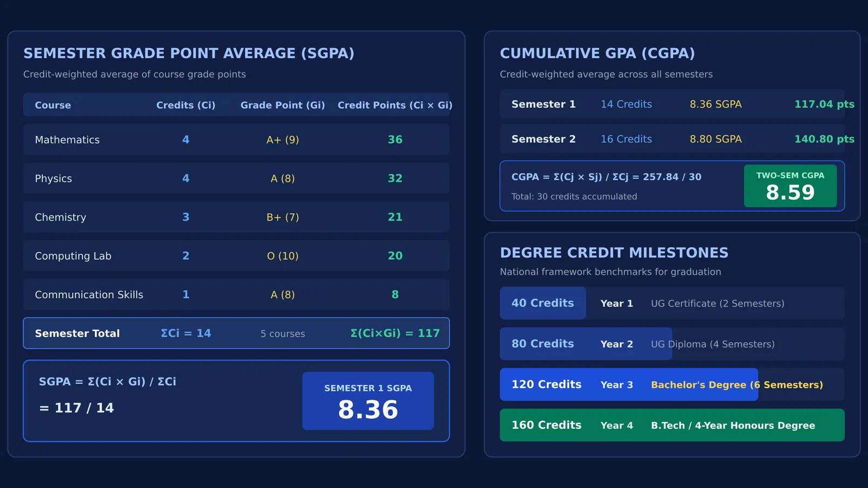Select the Physics course name

(x=53, y=178)
